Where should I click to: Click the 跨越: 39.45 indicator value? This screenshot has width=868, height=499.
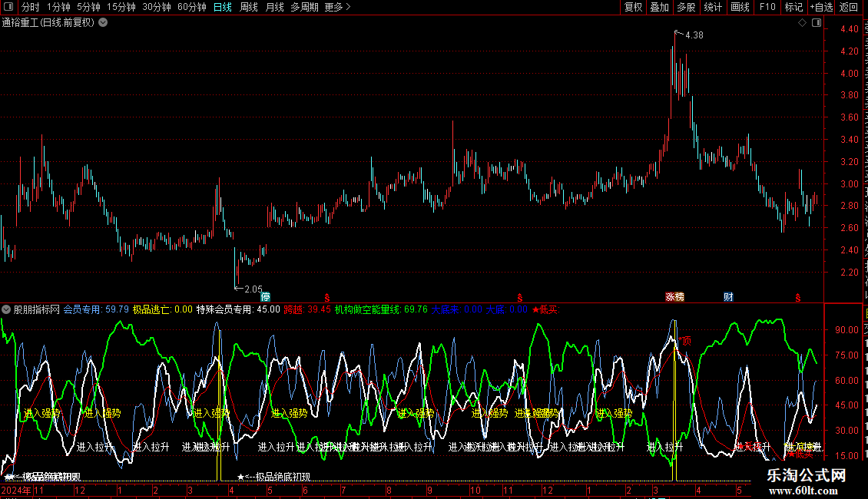(x=307, y=310)
